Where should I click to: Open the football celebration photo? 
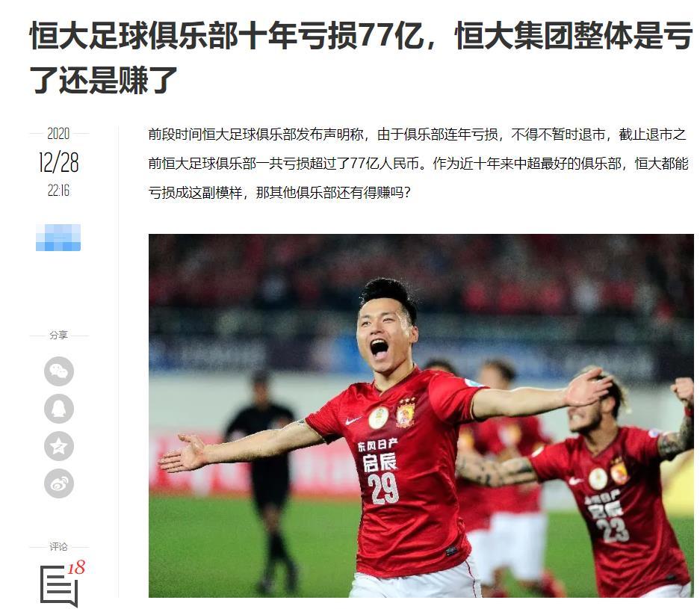[421, 415]
